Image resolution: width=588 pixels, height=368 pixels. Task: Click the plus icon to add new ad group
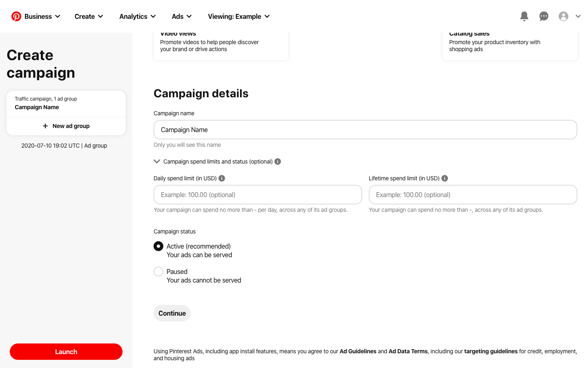point(45,126)
